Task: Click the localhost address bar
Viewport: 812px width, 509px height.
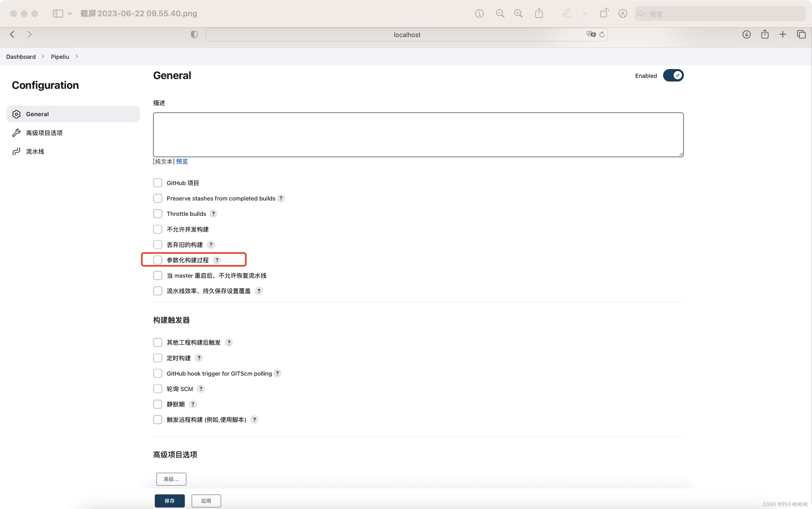Action: [407, 35]
